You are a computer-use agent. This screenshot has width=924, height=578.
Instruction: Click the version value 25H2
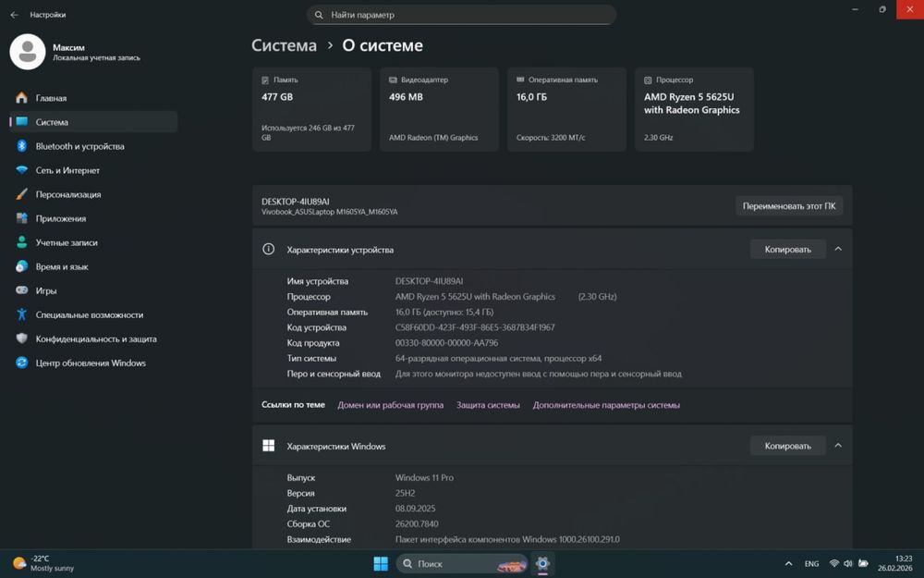pyautogui.click(x=406, y=493)
